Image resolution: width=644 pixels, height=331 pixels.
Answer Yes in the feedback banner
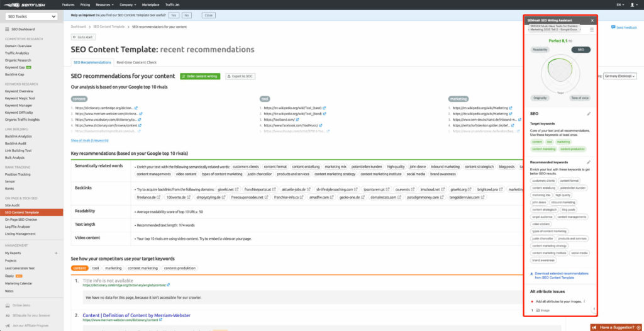point(174,15)
